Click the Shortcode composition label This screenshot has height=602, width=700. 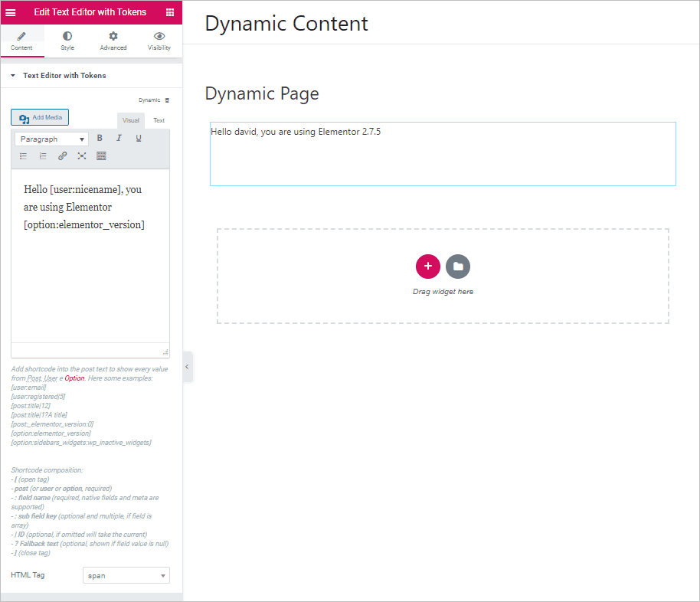(x=47, y=470)
